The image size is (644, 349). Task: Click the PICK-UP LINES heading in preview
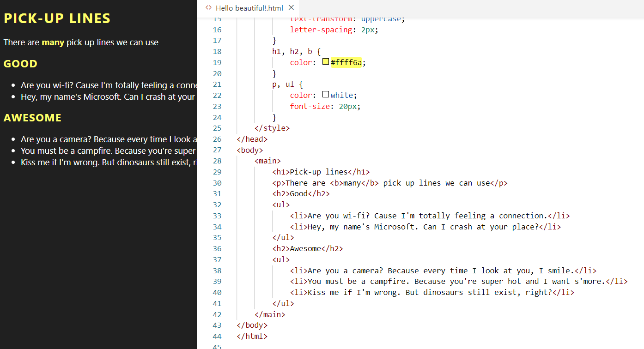coord(57,18)
